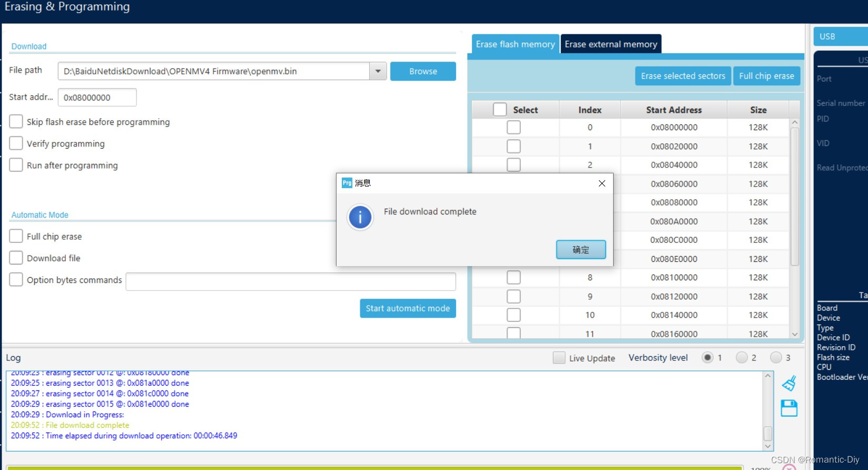Select the checkbox for sector index 9

pos(514,296)
